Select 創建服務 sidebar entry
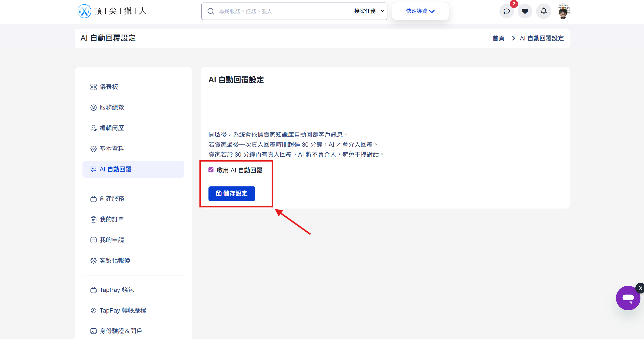 [x=112, y=199]
